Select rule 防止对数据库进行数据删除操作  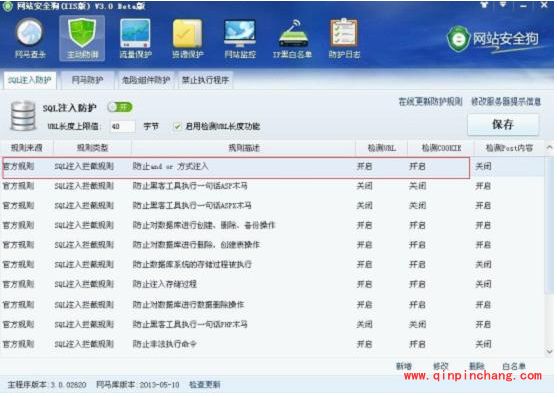[x=272, y=305]
